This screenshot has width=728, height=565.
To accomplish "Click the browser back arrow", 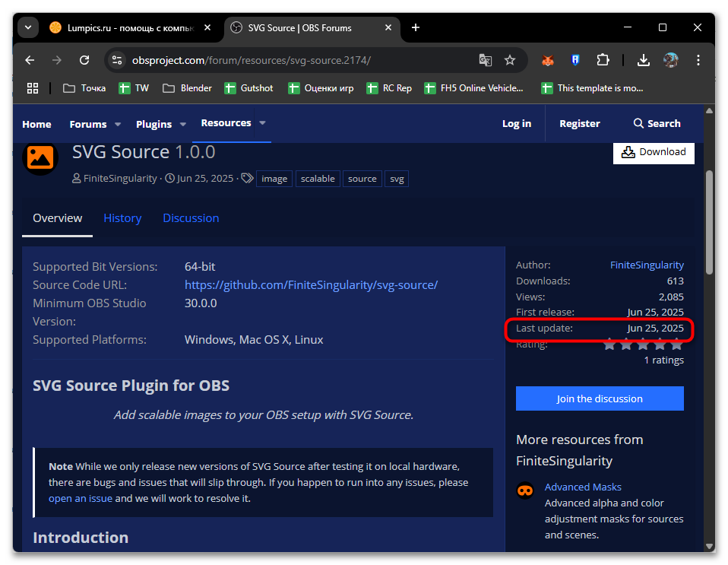I will point(30,60).
